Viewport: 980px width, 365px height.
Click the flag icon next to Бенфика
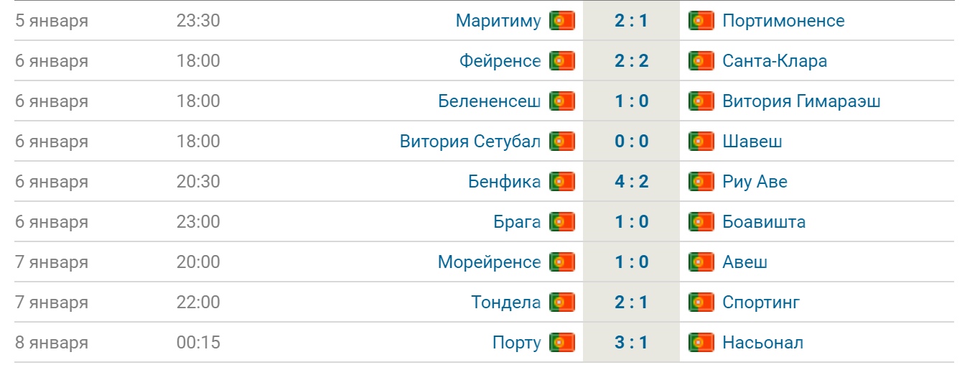[x=562, y=182]
